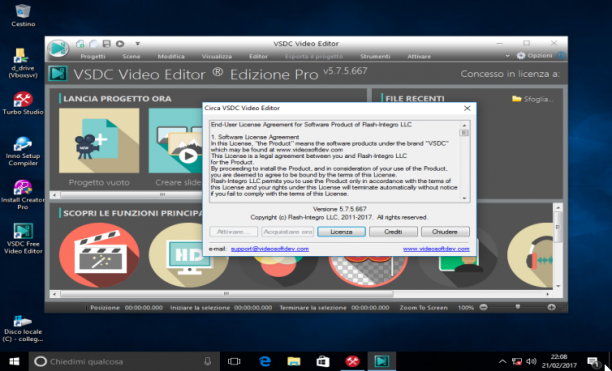Click the Task View taskbar icon

tap(234, 362)
